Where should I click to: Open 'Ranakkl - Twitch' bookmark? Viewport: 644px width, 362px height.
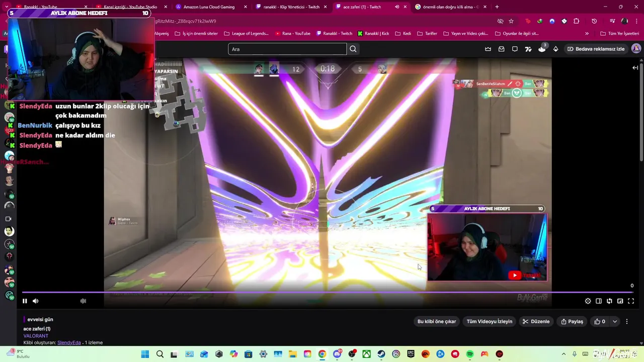[x=334, y=34]
